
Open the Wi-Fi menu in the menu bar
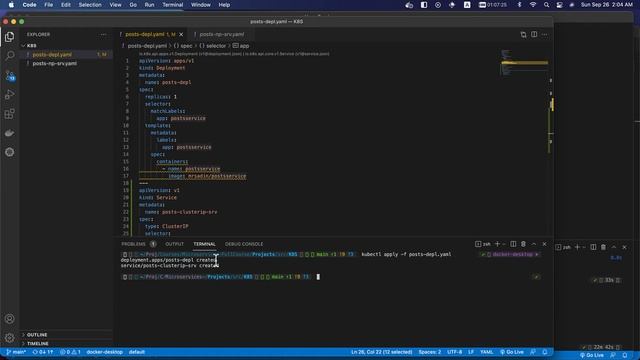click(533, 5)
